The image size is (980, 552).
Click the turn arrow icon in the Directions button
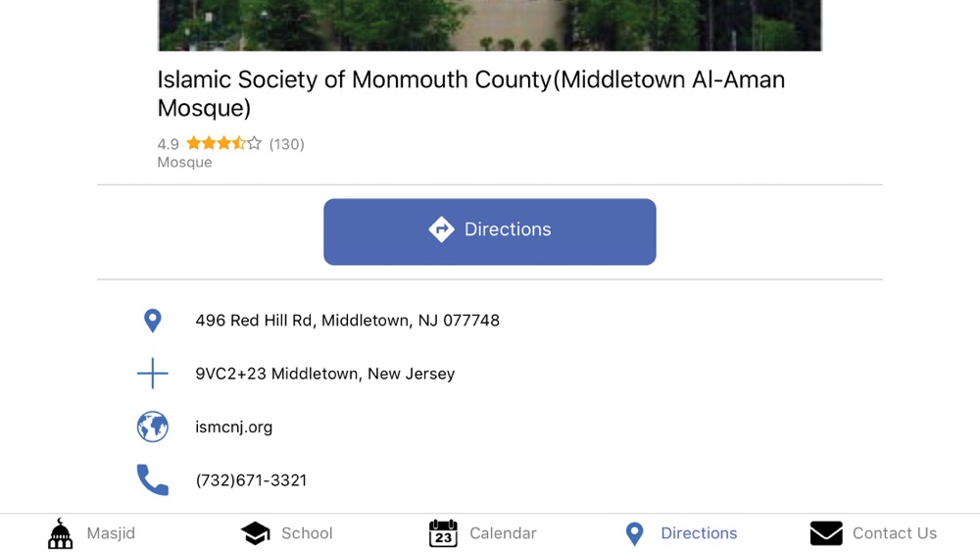click(441, 229)
